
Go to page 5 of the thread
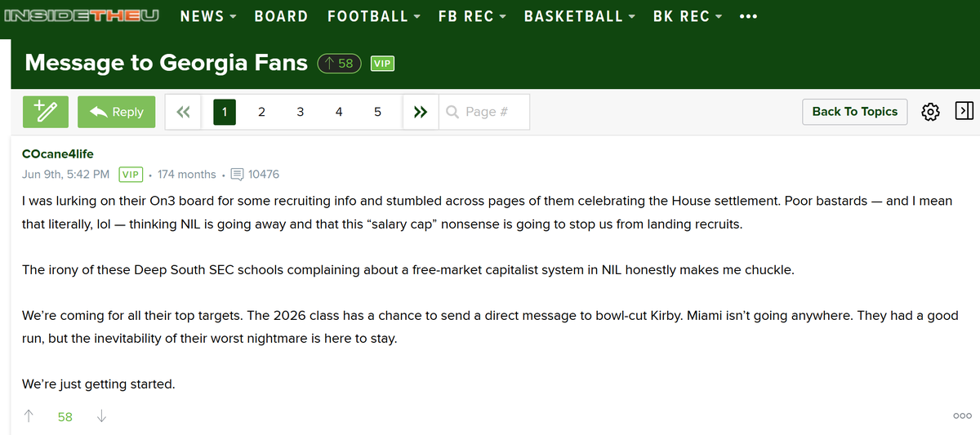click(x=377, y=112)
